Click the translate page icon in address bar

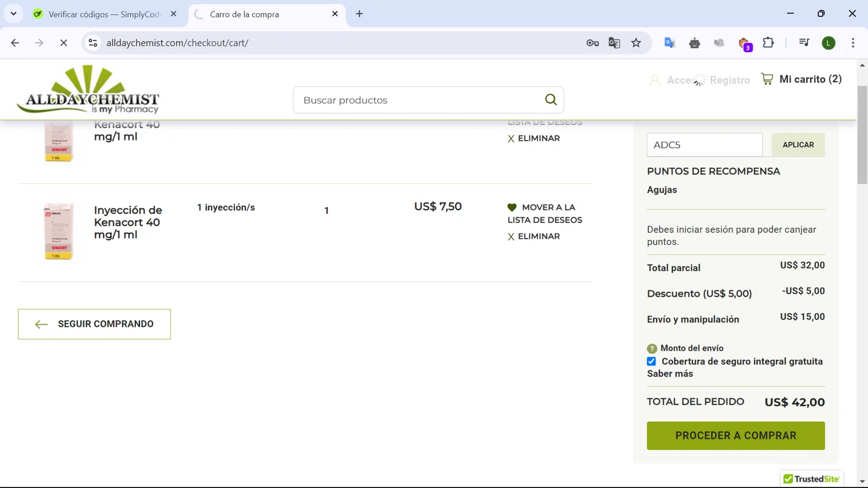(x=615, y=43)
